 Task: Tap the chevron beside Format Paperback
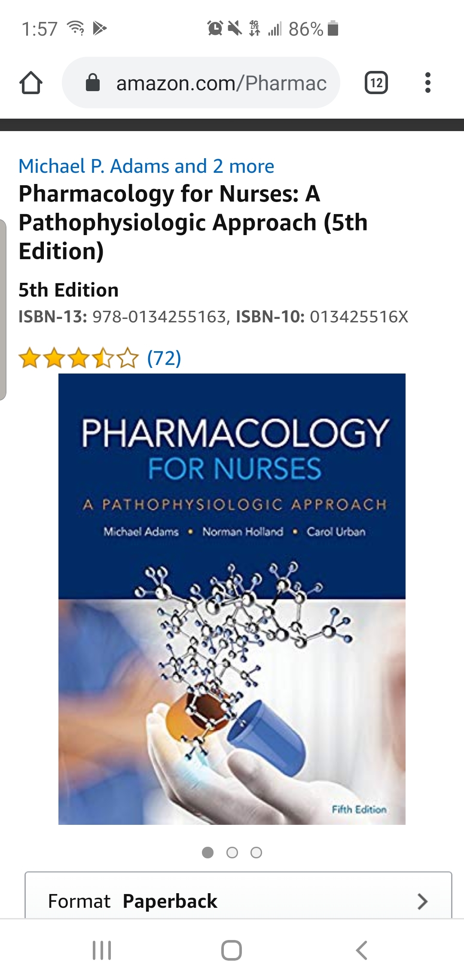[x=423, y=901]
